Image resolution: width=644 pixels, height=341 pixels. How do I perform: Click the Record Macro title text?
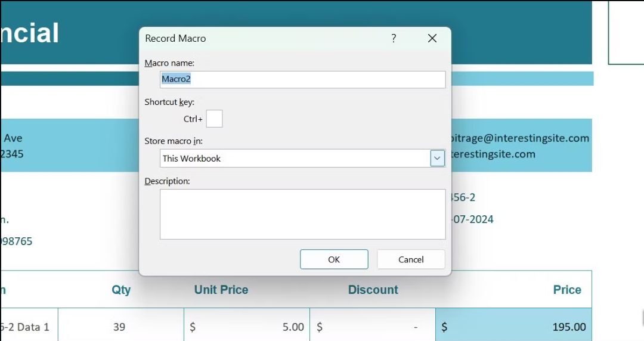pos(175,38)
